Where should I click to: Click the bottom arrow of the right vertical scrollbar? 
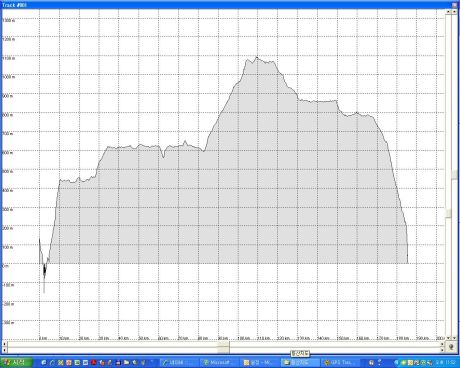(454, 338)
